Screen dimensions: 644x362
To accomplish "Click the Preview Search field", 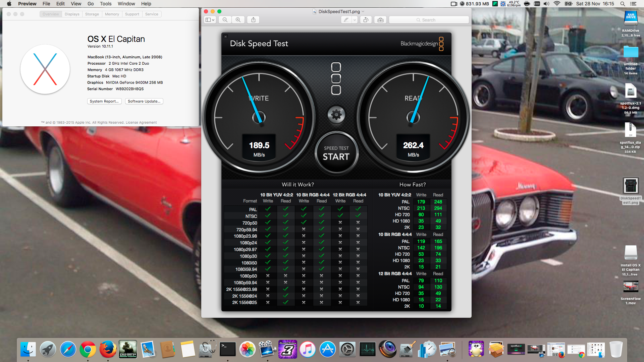I will click(x=429, y=20).
